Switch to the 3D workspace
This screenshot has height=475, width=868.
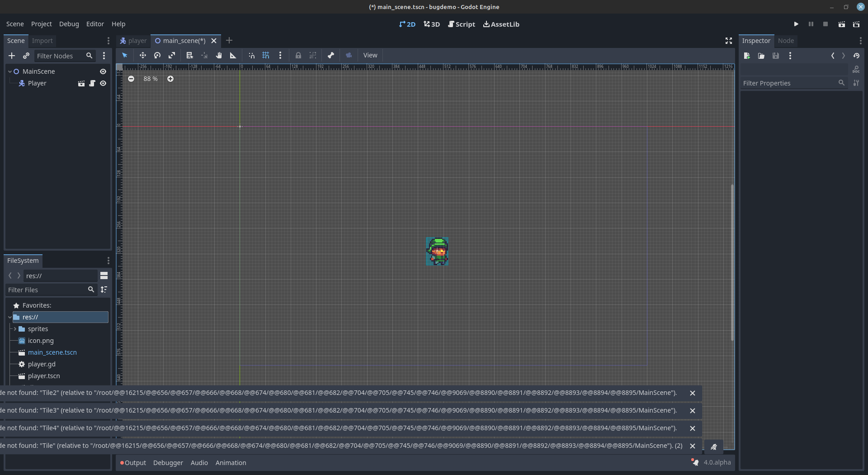coord(432,24)
